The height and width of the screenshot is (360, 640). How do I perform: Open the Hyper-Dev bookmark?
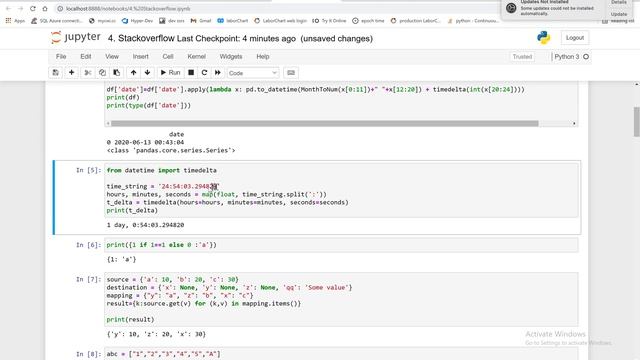138,21
